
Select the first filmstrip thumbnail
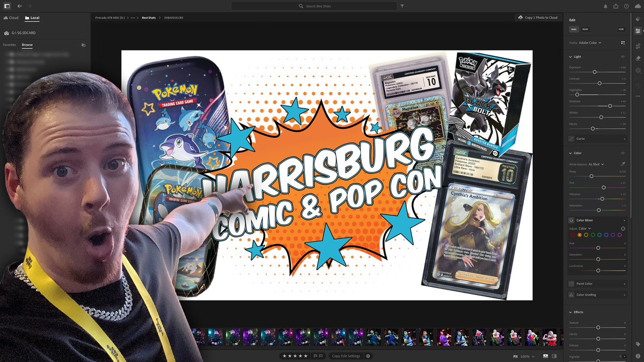(200, 337)
